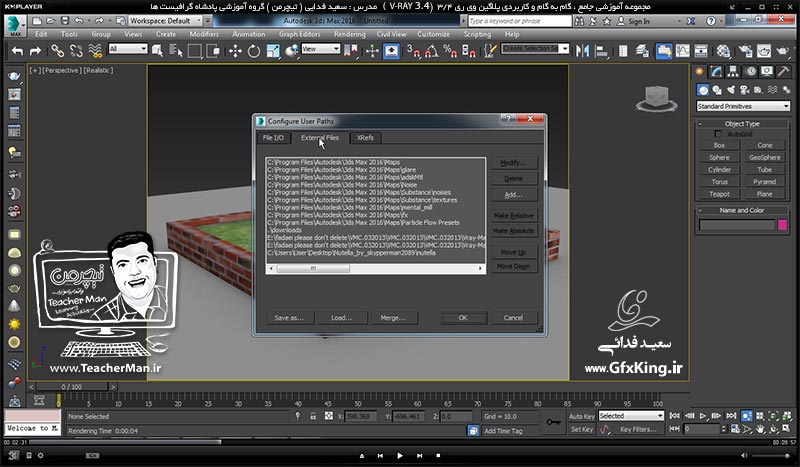This screenshot has width=800, height=467.
Task: Toggle Percent Snap in toolbar
Action: [450, 51]
